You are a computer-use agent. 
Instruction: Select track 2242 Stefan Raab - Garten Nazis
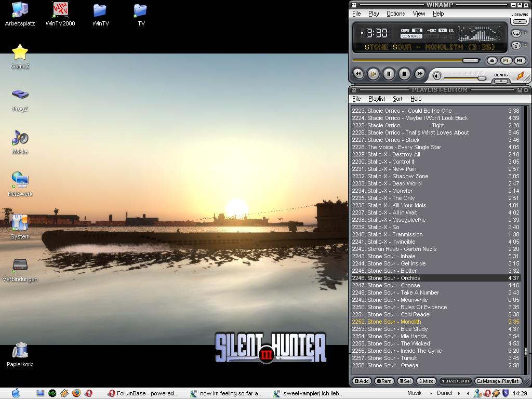[436, 249]
